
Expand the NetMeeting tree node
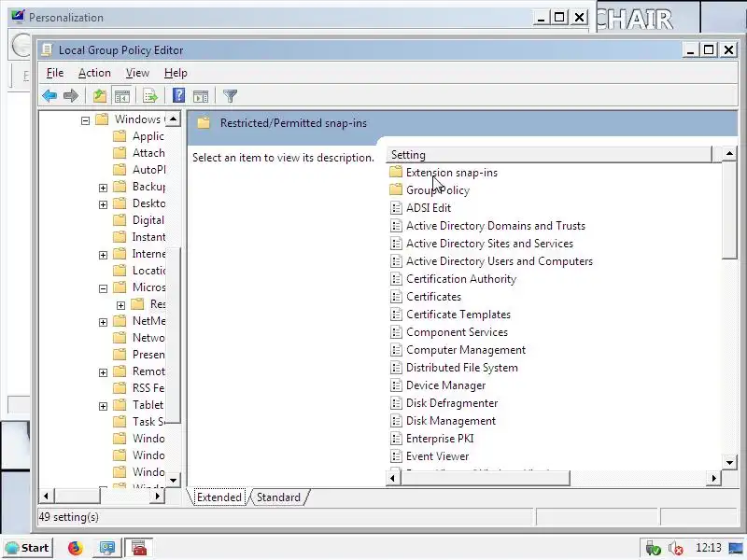pyautogui.click(x=103, y=322)
